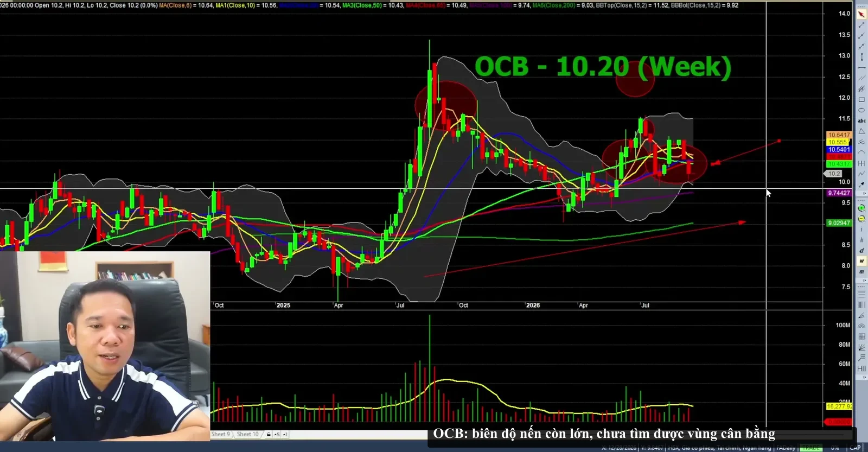This screenshot has width=868, height=452.
Task: Expand the interval toolbar overflow chevron
Action: point(865,281)
